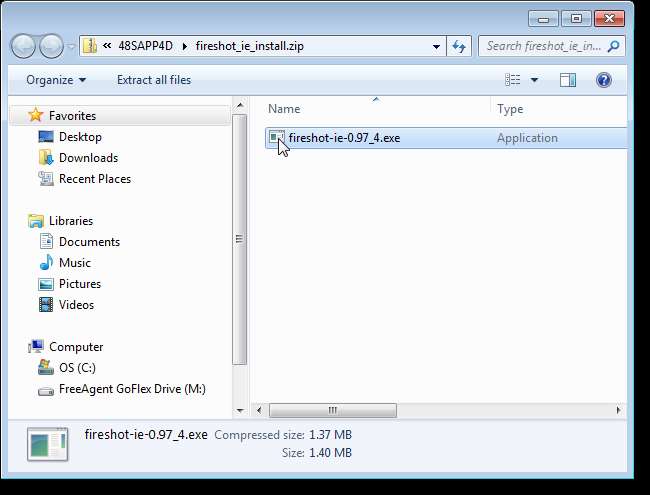Close the Explorer window

click(x=609, y=19)
